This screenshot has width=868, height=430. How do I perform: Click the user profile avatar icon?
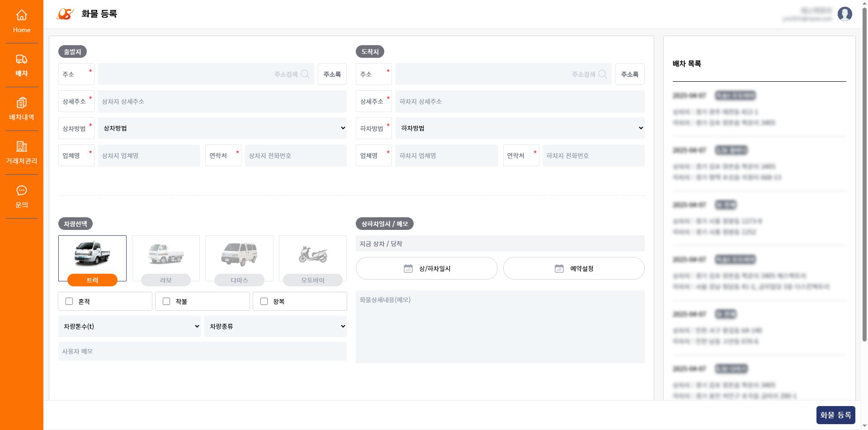(844, 14)
